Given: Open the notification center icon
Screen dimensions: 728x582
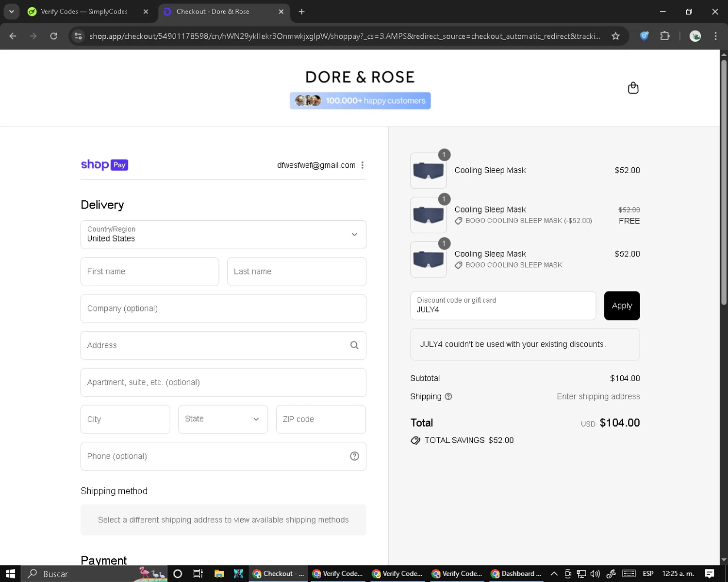Looking at the screenshot, I should [x=710, y=574].
